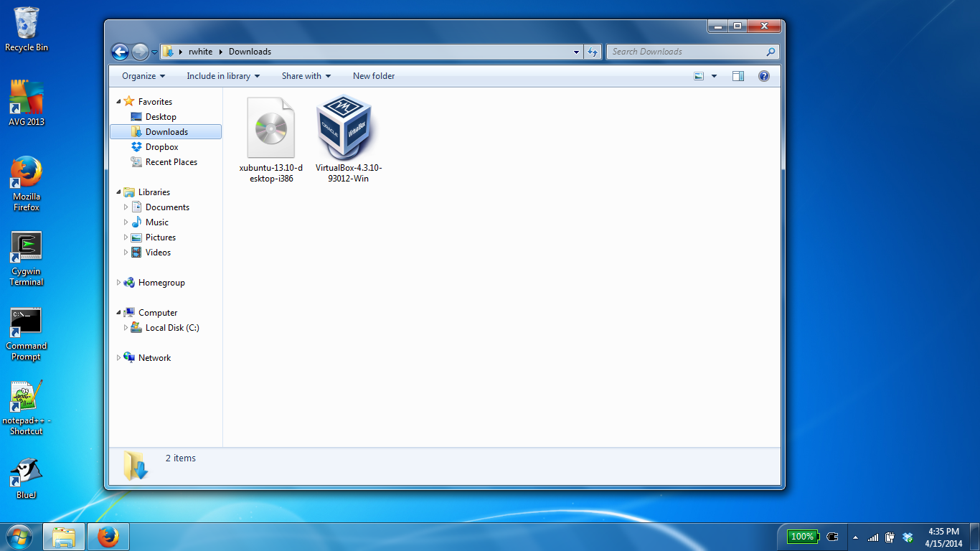Select the Recycle Bin desktop icon

tap(27, 29)
